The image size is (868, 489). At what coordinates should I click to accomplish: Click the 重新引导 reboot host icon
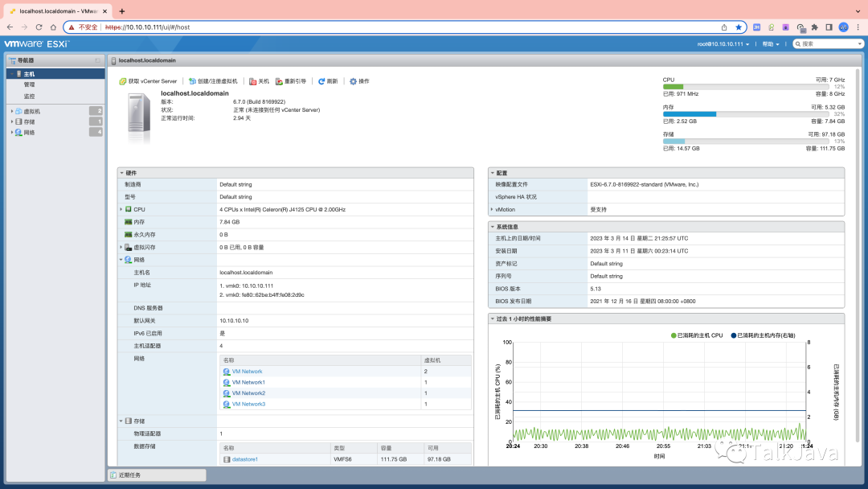pos(279,81)
